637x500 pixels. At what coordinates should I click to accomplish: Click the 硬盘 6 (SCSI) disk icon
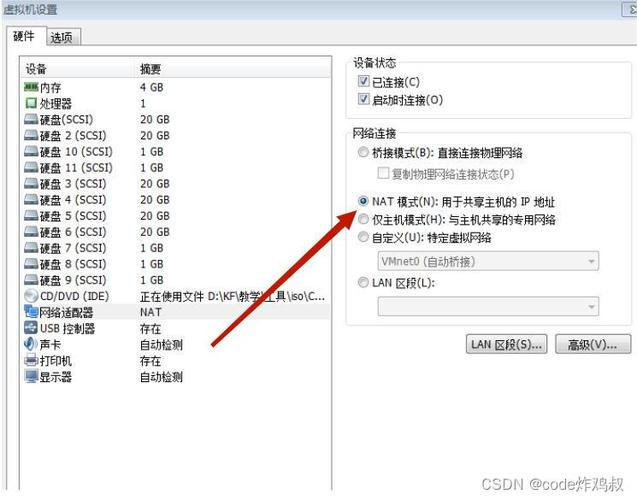point(31,232)
